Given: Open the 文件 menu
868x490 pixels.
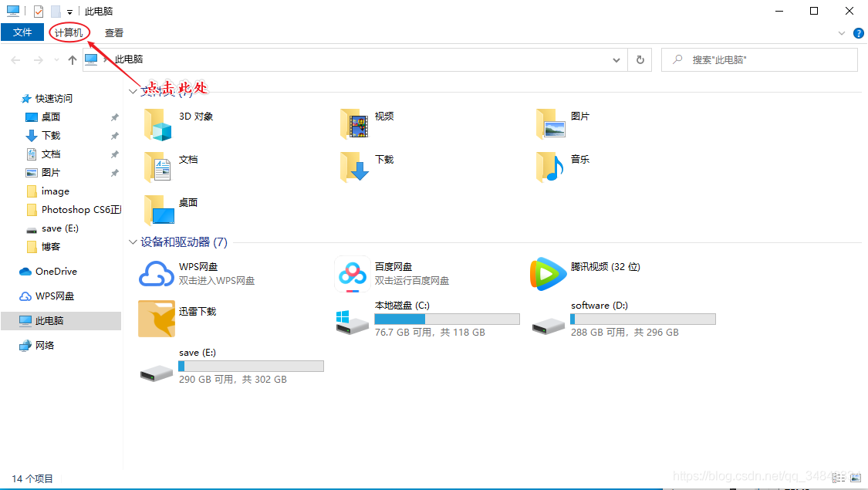Looking at the screenshot, I should pyautogui.click(x=22, y=32).
